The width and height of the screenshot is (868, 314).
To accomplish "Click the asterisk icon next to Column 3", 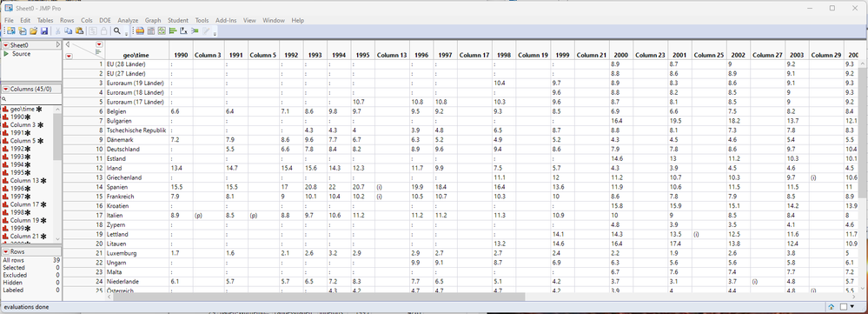I will point(40,125).
